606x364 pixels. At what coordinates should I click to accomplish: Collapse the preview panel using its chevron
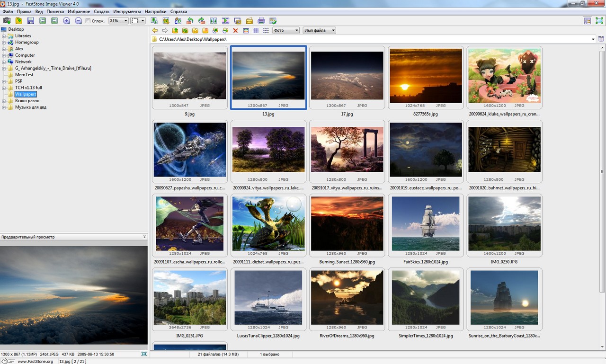pos(144,237)
